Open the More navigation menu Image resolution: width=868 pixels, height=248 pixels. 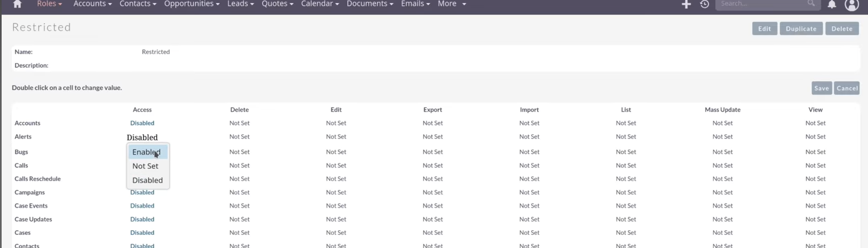pyautogui.click(x=452, y=4)
